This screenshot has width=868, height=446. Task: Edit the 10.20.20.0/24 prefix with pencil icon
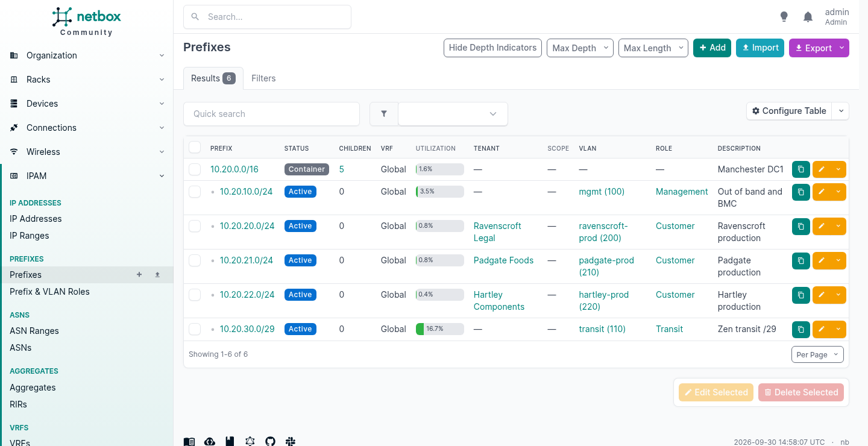click(822, 226)
